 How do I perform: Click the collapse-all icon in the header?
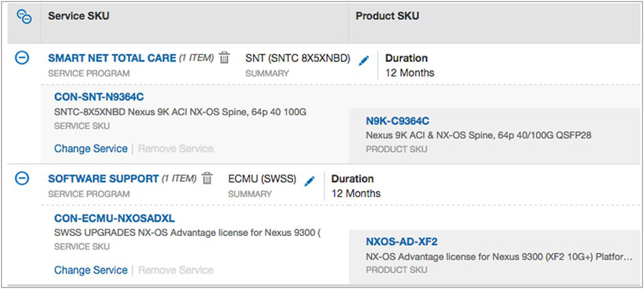(24, 16)
